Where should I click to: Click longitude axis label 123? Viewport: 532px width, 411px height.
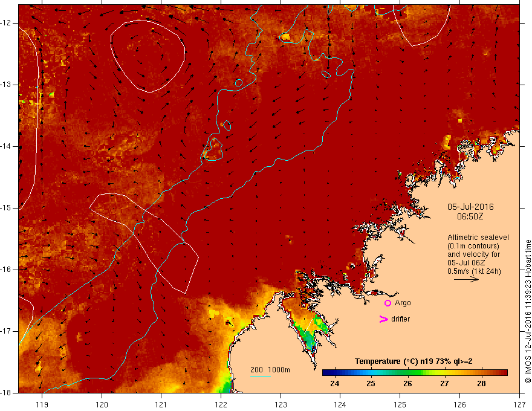click(281, 404)
